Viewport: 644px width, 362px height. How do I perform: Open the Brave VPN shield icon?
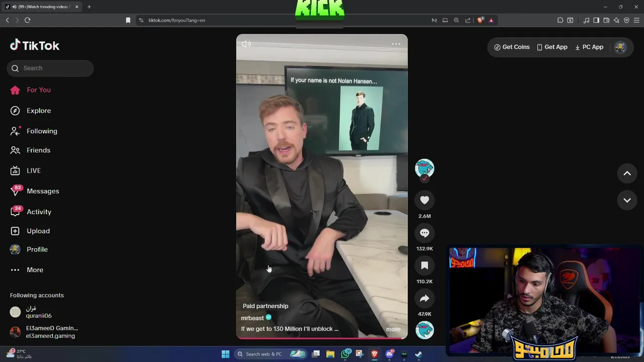point(626,20)
